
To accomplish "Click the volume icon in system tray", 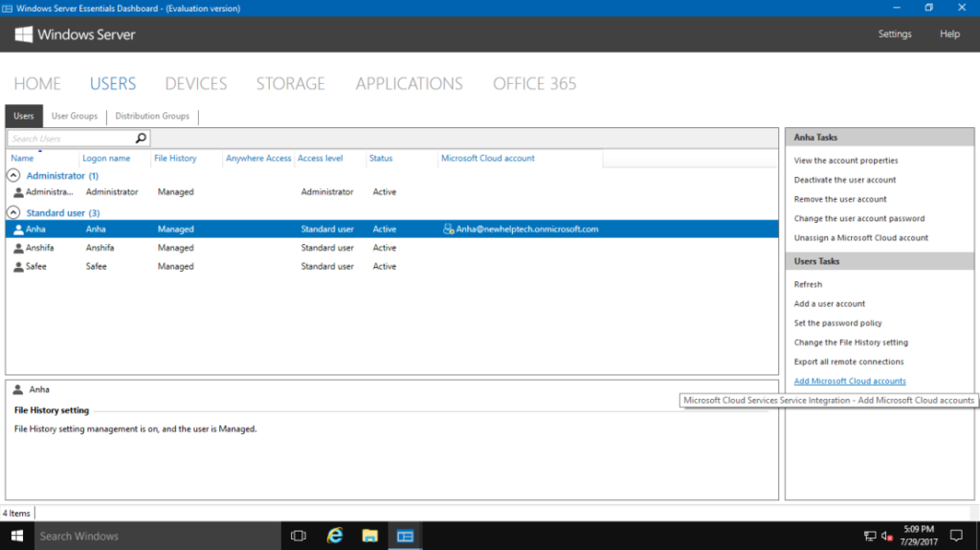I will (886, 537).
